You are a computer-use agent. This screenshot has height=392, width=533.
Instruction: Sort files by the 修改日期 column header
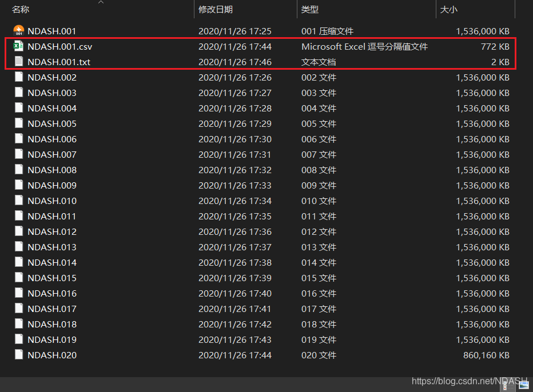[216, 10]
